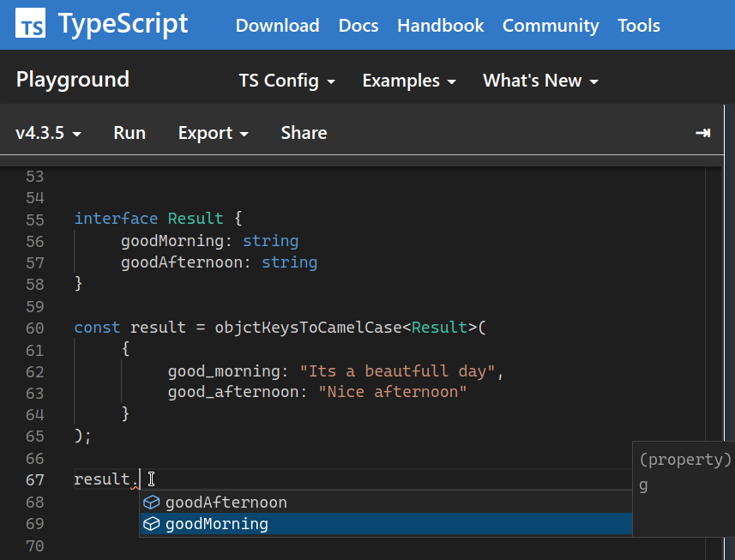This screenshot has width=735, height=560.
Task: Visit the Community page
Action: coord(551,26)
